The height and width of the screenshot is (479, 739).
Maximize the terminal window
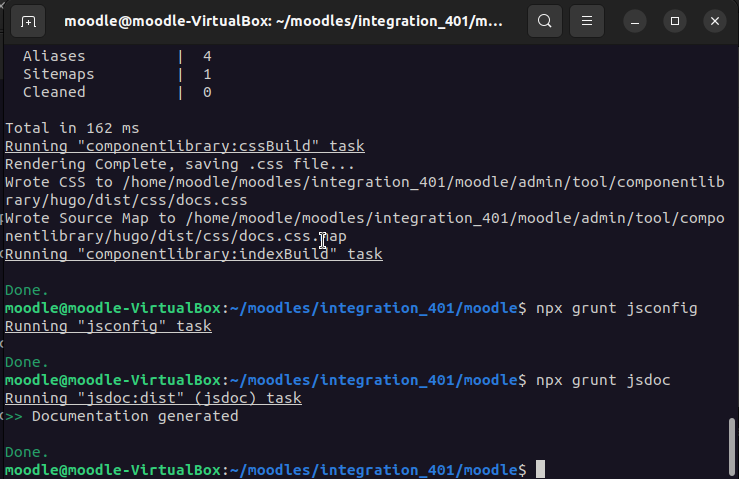(675, 21)
